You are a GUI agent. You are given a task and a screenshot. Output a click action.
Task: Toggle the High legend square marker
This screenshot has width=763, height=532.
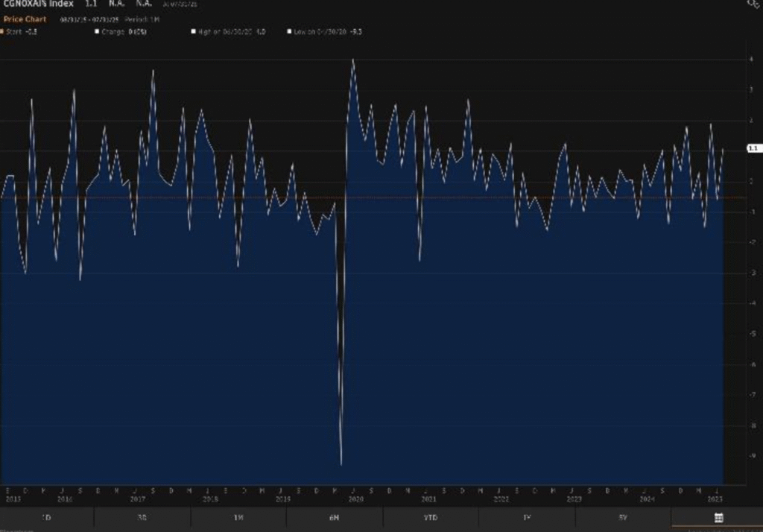coord(192,32)
